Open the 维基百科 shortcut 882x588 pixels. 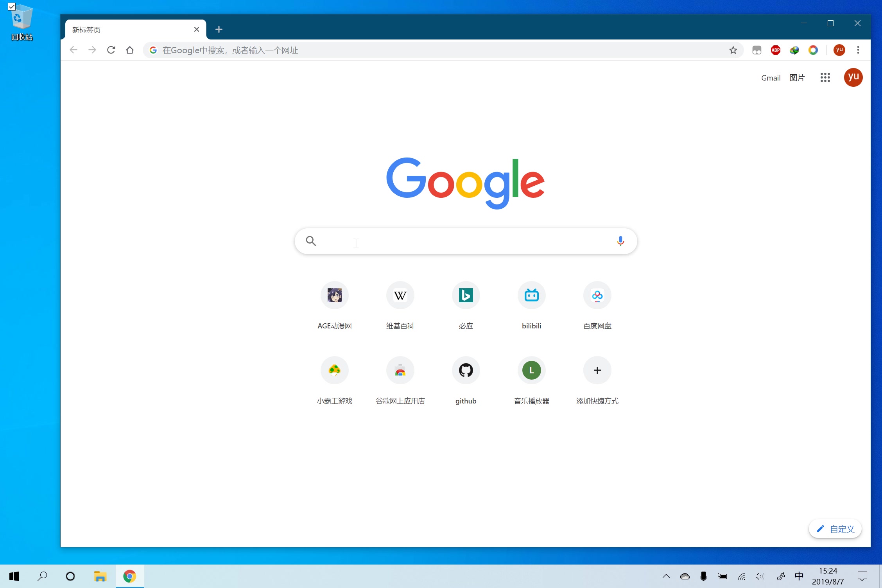click(x=400, y=306)
